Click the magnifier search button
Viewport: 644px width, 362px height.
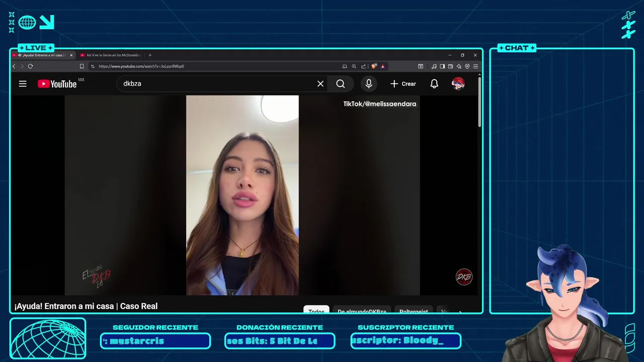click(341, 84)
